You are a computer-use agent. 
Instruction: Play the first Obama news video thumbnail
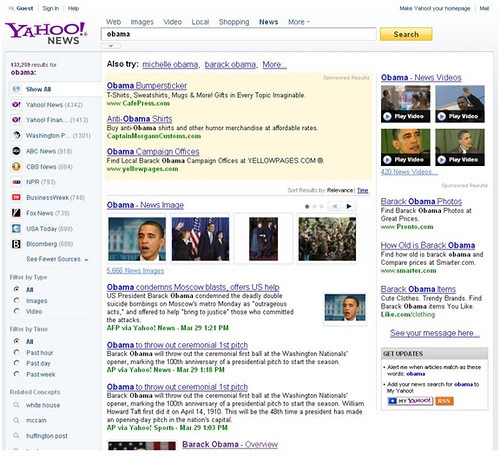coord(405,104)
